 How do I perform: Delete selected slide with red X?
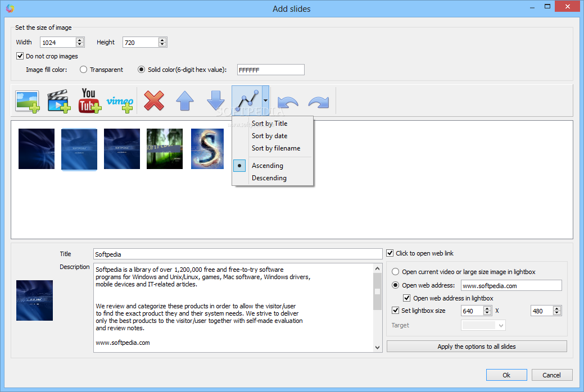point(154,101)
